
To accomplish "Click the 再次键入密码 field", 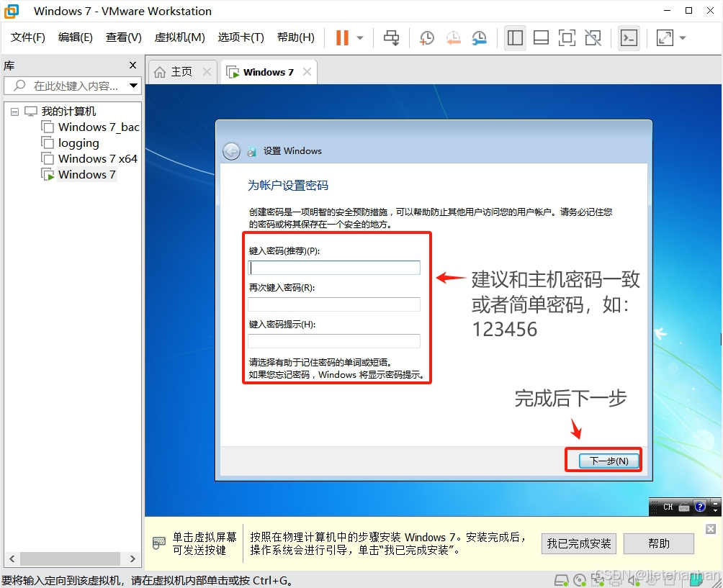I will click(x=334, y=304).
